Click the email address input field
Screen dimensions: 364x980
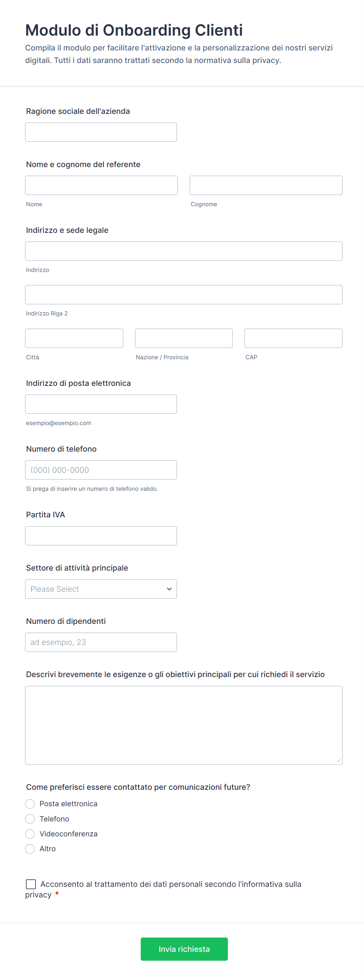pos(101,404)
